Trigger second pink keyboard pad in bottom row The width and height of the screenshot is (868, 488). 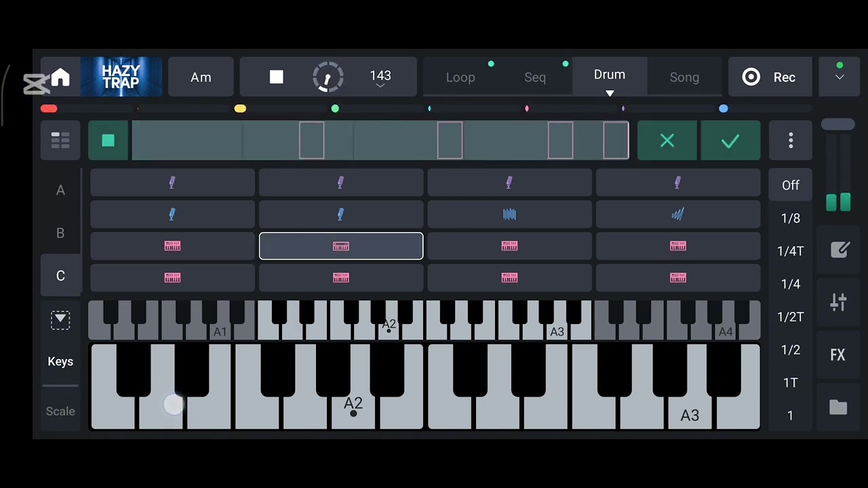[341, 278]
